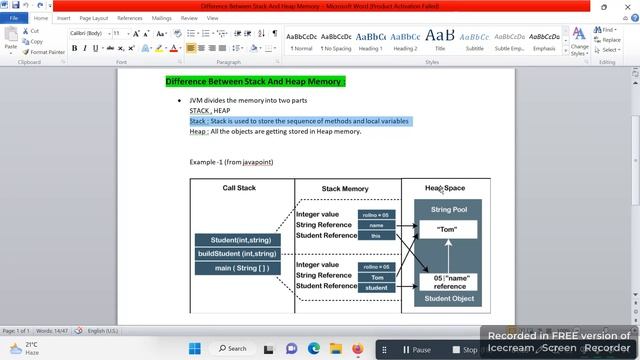Image resolution: width=640 pixels, height=360 pixels.
Task: Apply subscript formatting
Action: 121,48
